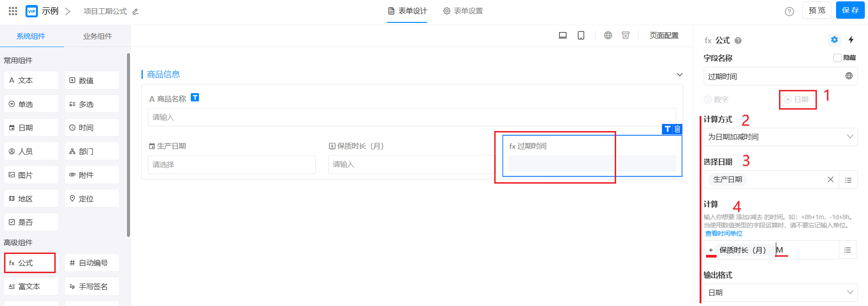This screenshot has width=868, height=306.
Task: Switch to desktop preview icon
Action: point(563,35)
